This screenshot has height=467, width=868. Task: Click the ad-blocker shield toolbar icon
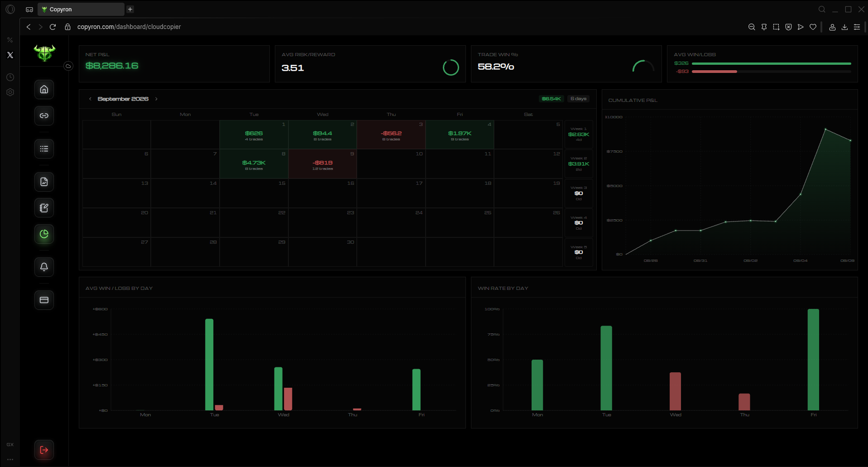coord(788,27)
